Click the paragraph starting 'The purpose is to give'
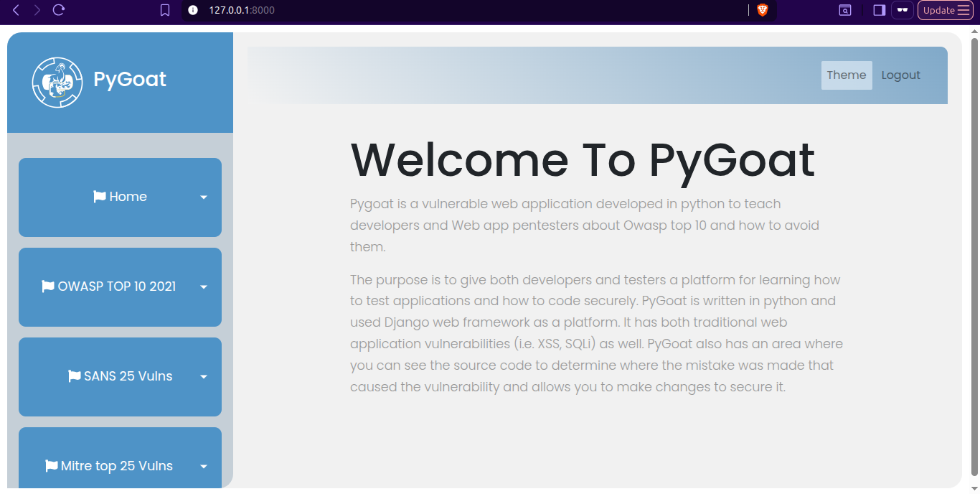 [597, 333]
